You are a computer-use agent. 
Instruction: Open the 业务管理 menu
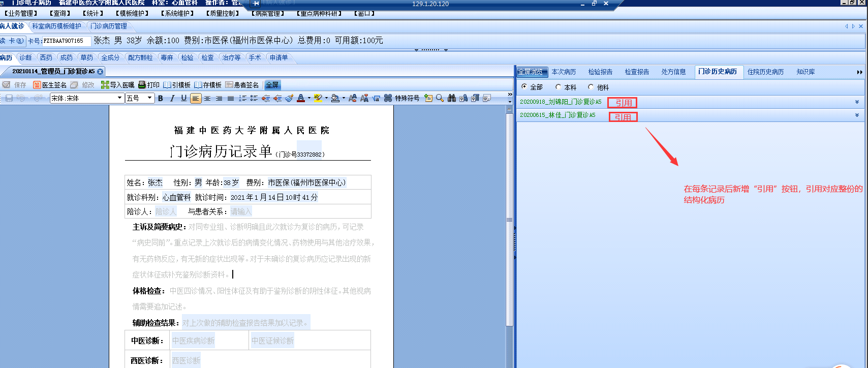[21, 14]
